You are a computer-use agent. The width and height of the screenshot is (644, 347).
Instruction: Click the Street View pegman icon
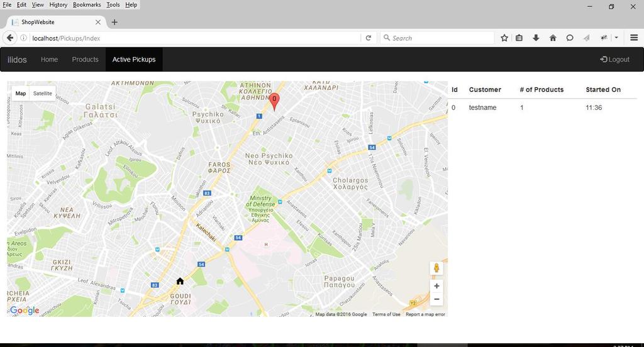[x=436, y=268]
